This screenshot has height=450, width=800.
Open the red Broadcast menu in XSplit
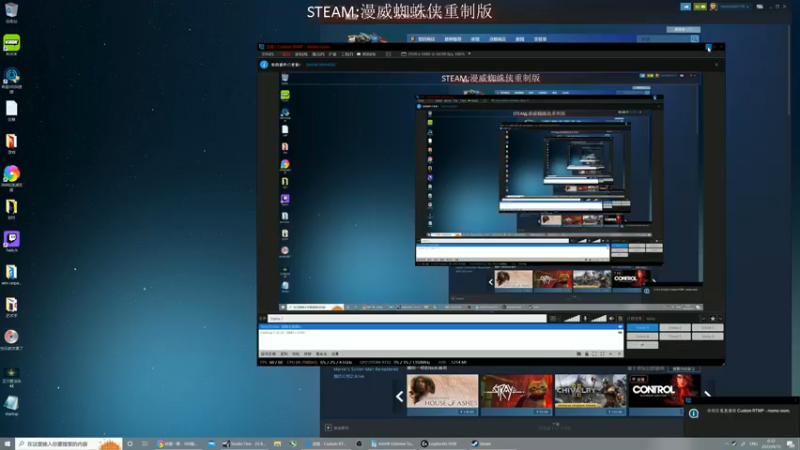(x=286, y=54)
